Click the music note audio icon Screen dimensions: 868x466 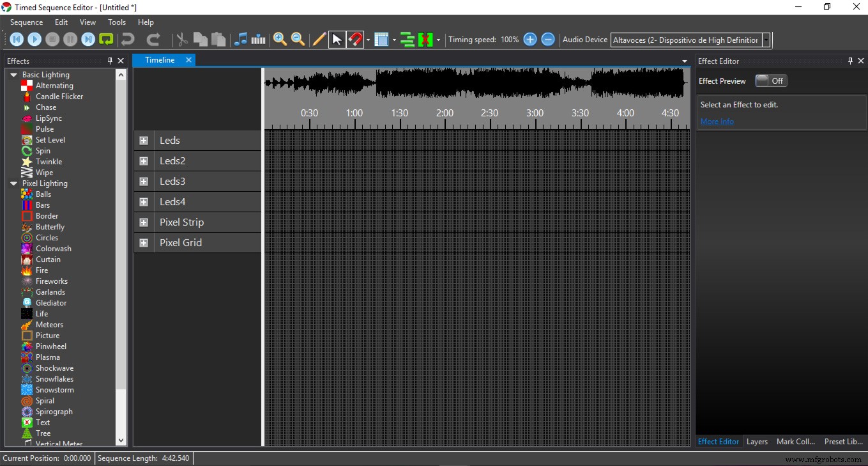coord(240,40)
